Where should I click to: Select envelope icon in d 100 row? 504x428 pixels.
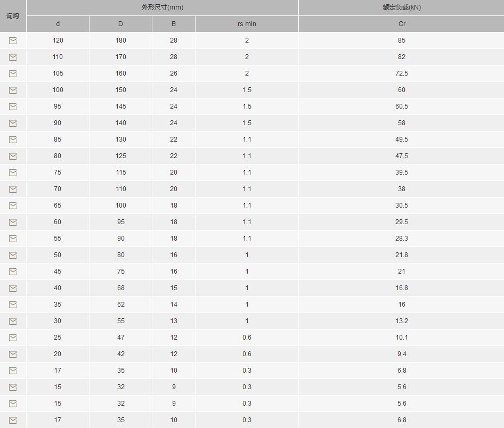click(x=13, y=90)
